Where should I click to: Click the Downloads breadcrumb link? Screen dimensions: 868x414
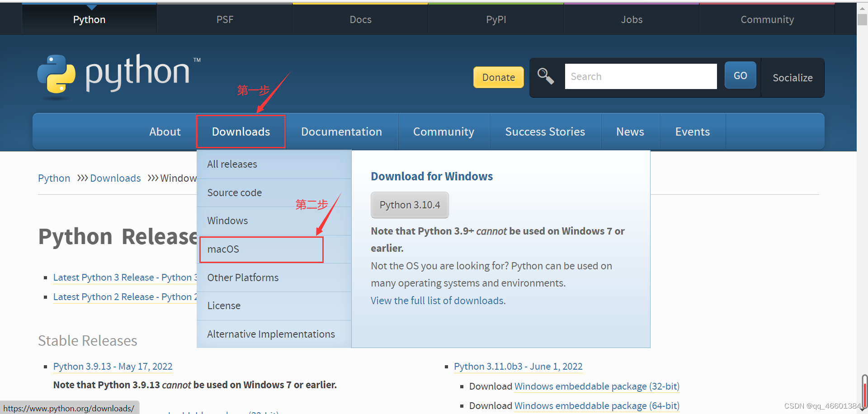click(115, 178)
